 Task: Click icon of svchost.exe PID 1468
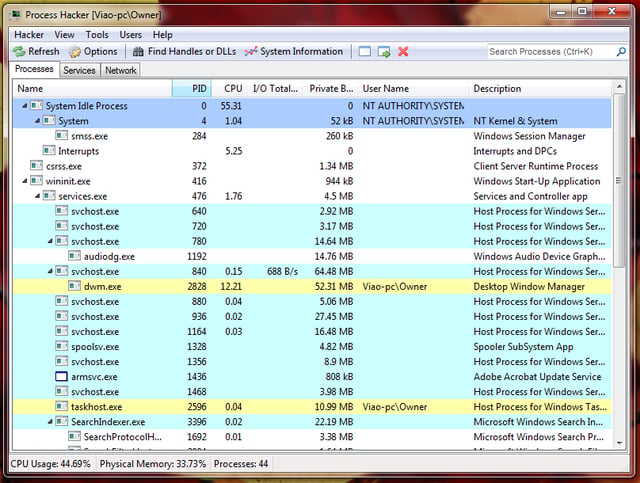coord(62,392)
